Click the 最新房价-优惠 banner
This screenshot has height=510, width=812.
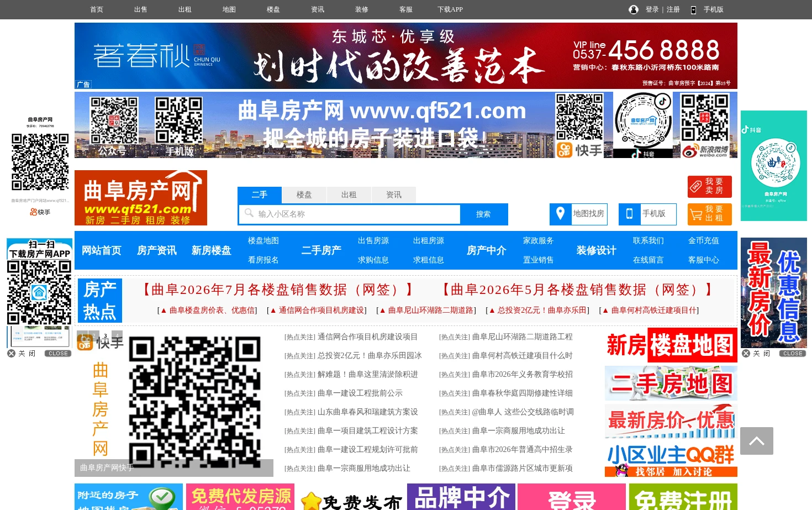[671, 422]
